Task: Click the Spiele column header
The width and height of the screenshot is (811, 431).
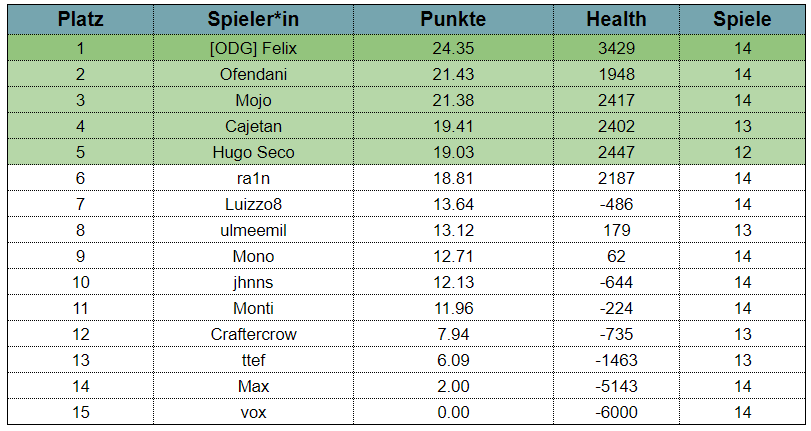Action: click(x=742, y=19)
